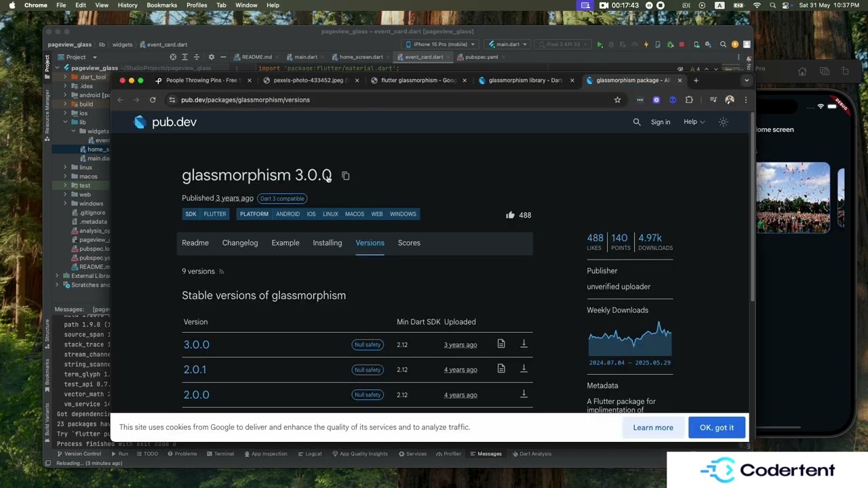Open Android Studio's Search Everywhere magnifier

(x=723, y=45)
